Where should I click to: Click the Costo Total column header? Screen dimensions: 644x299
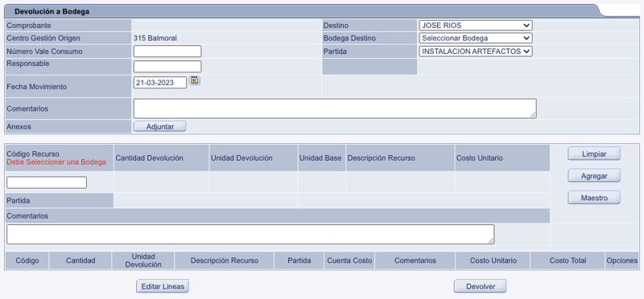(568, 260)
